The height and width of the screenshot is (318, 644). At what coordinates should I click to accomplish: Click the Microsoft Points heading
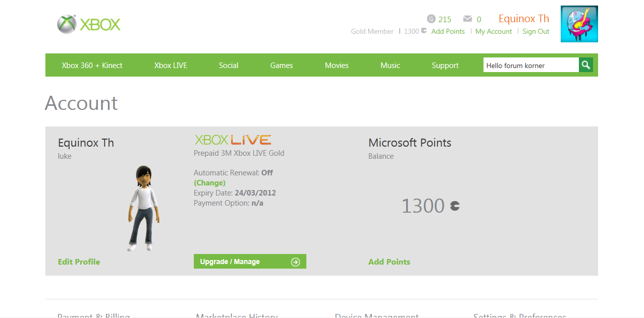pyautogui.click(x=410, y=143)
